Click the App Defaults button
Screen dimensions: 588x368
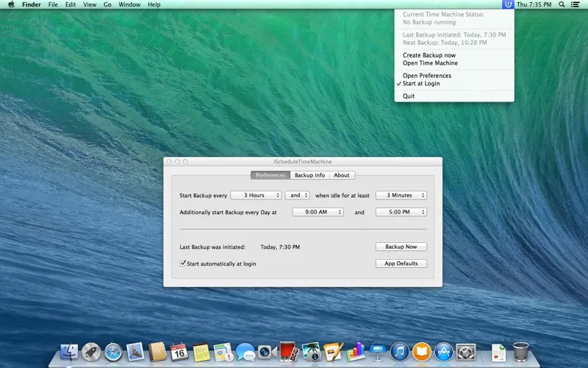click(x=401, y=263)
